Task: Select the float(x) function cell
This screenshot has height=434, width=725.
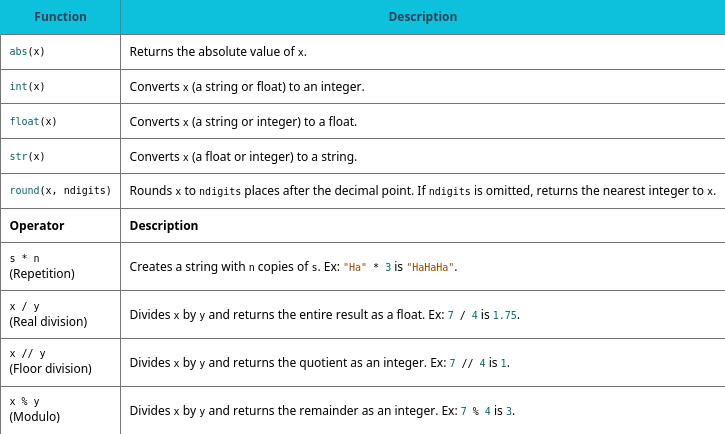Action: click(x=33, y=122)
